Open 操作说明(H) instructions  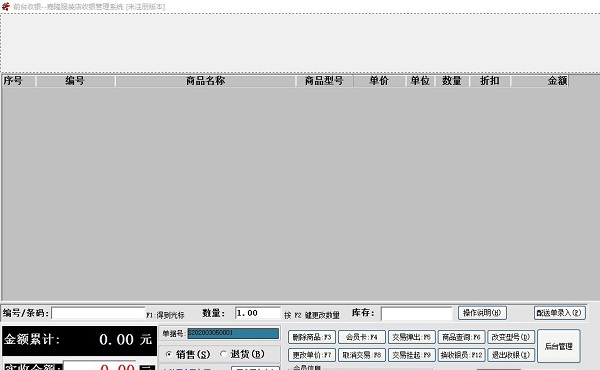tap(482, 313)
